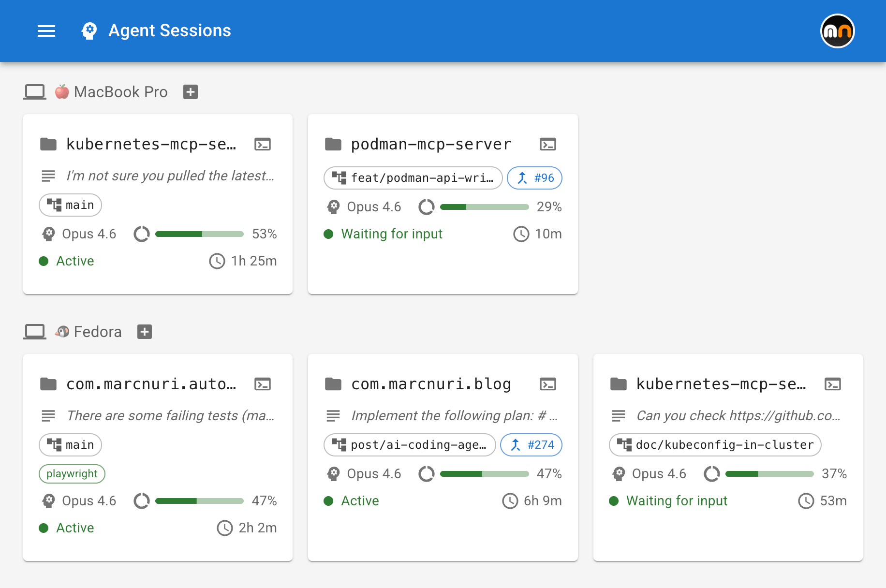Open pull request #274

click(x=531, y=445)
